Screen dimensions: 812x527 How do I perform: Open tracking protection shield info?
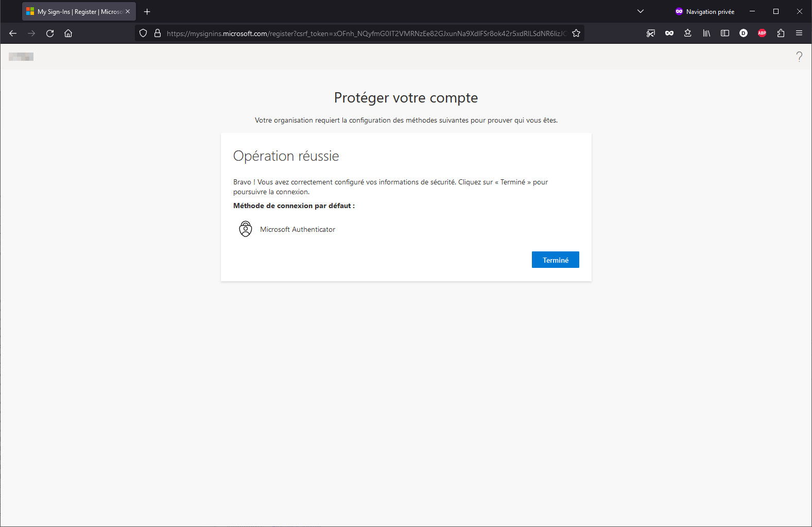pos(143,33)
